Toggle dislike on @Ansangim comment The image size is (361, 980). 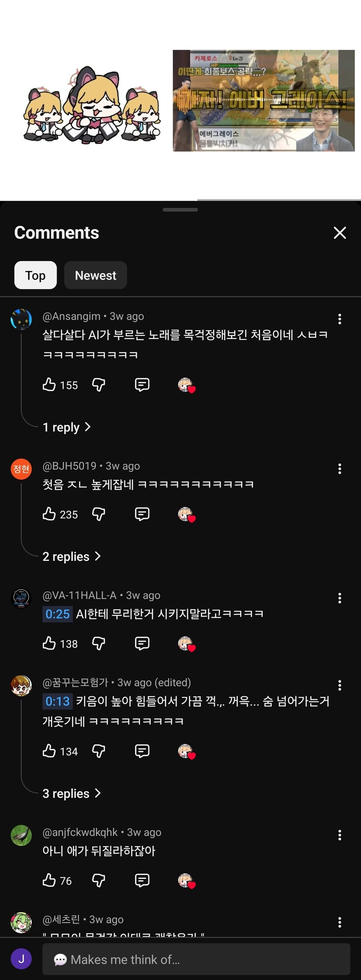point(98,385)
